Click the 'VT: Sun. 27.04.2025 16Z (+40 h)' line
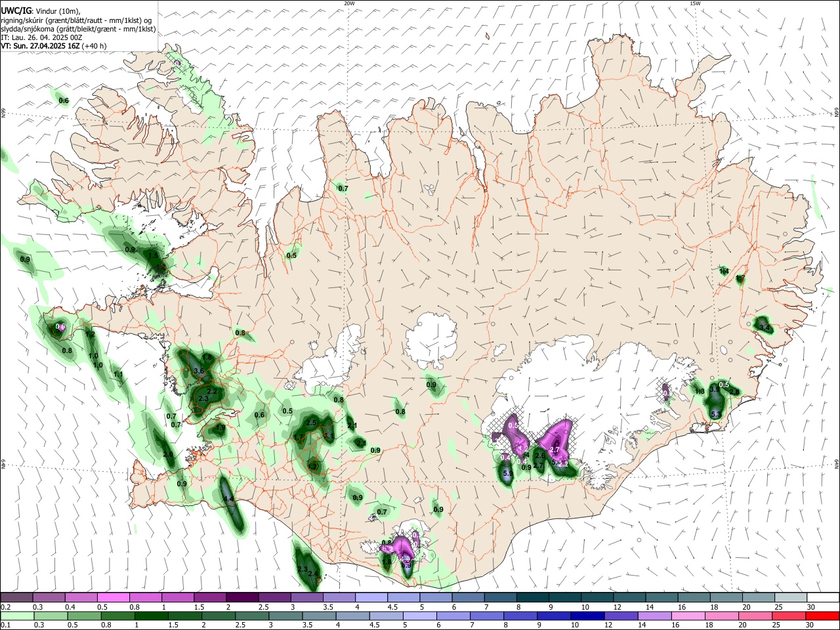 click(53, 46)
